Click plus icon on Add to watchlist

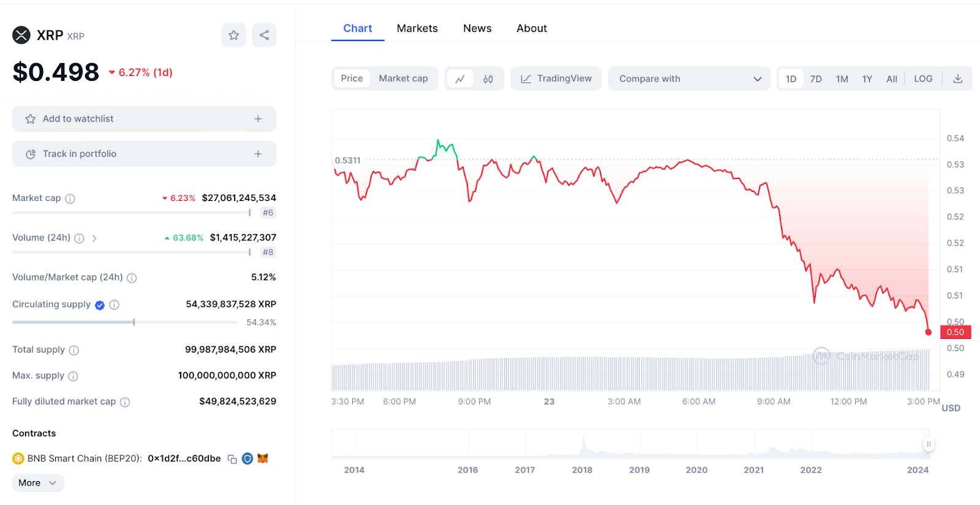pyautogui.click(x=258, y=119)
